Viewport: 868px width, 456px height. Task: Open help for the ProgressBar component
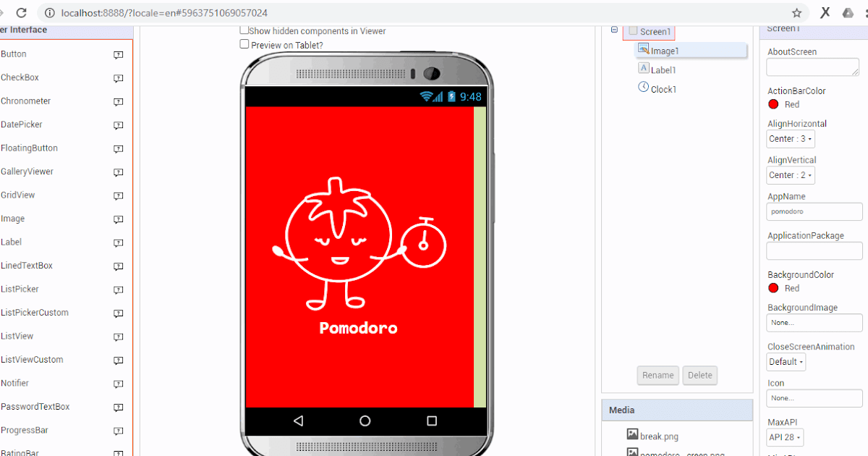(x=117, y=431)
